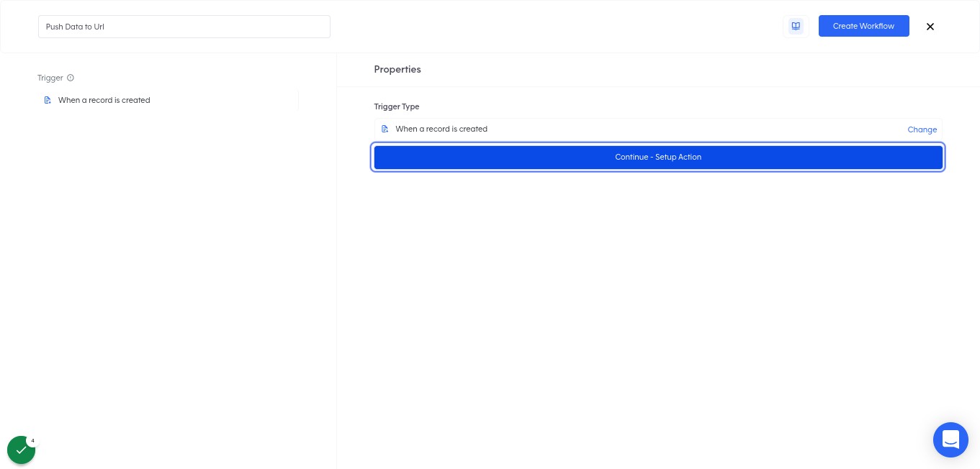Screen dimensions: 980x469
Task: Focus the Push Data to Url name field
Action: [184, 27]
